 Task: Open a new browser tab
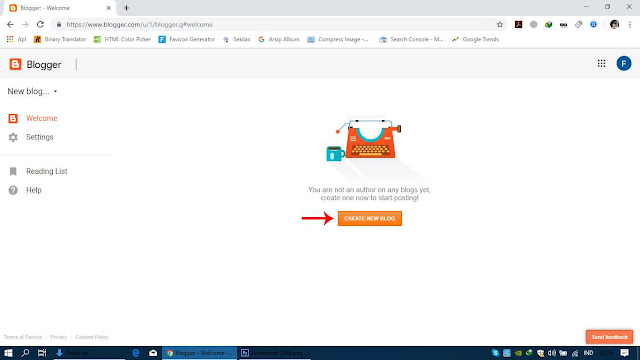pos(126,8)
